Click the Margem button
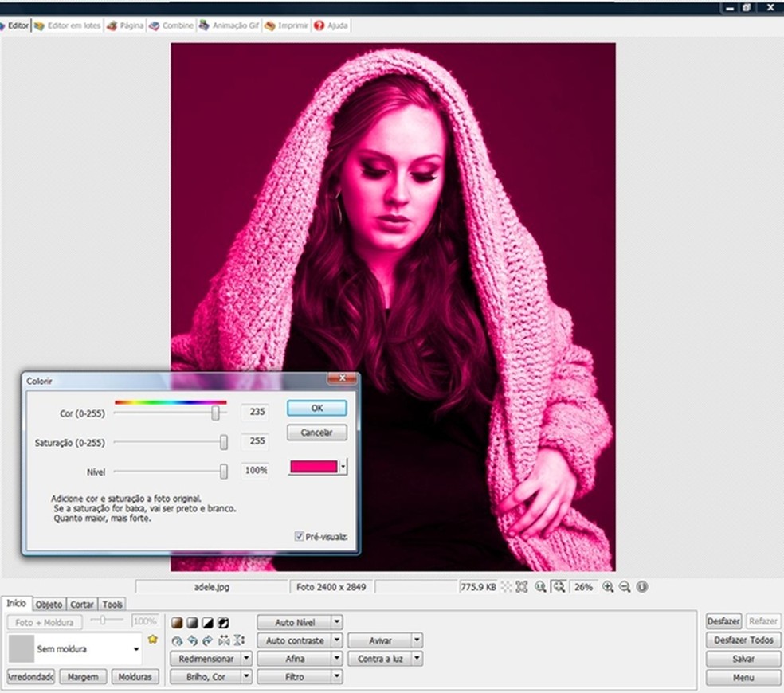784x693 pixels. 83,676
